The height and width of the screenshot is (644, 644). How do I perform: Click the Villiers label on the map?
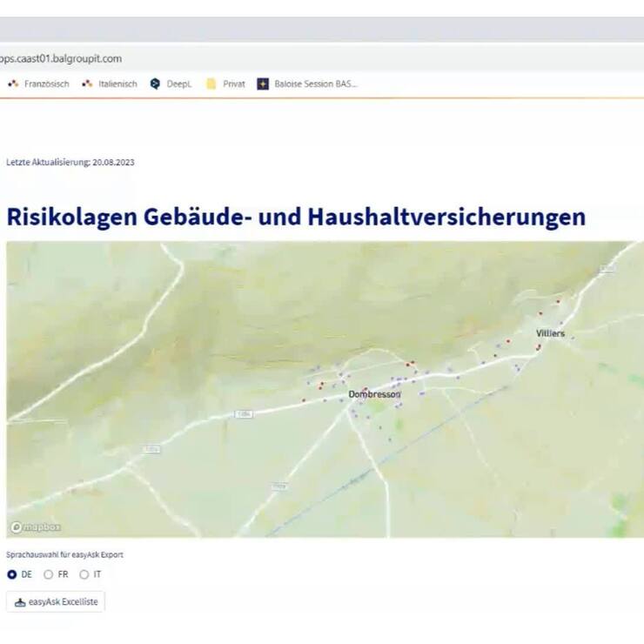550,333
